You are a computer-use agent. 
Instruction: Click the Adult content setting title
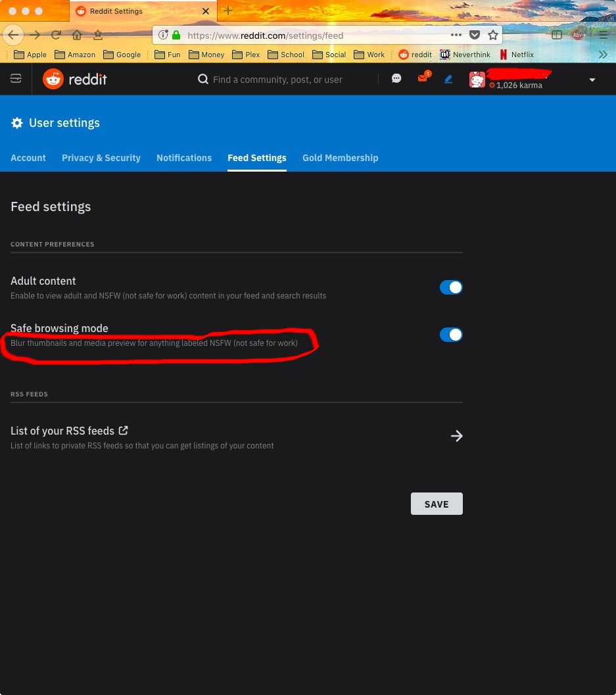click(43, 281)
